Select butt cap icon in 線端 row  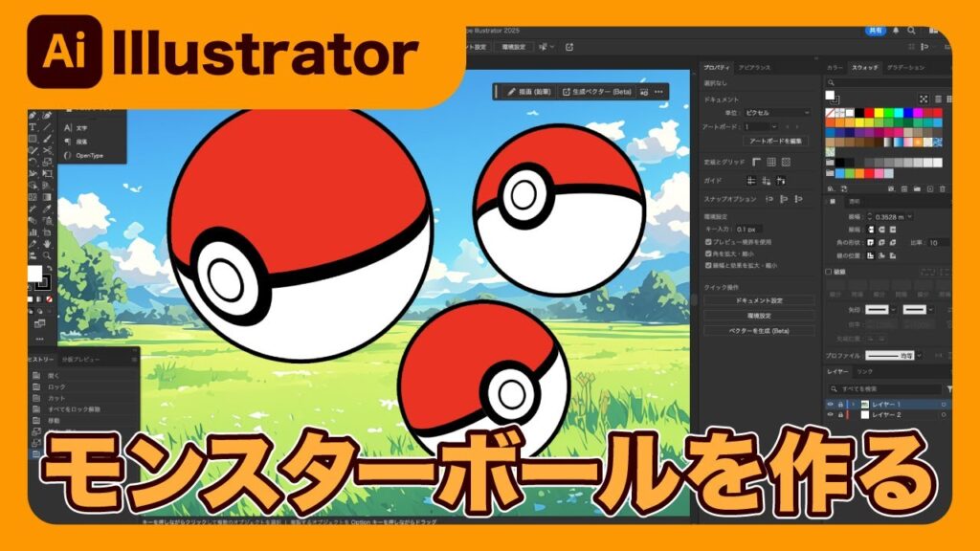[871, 230]
